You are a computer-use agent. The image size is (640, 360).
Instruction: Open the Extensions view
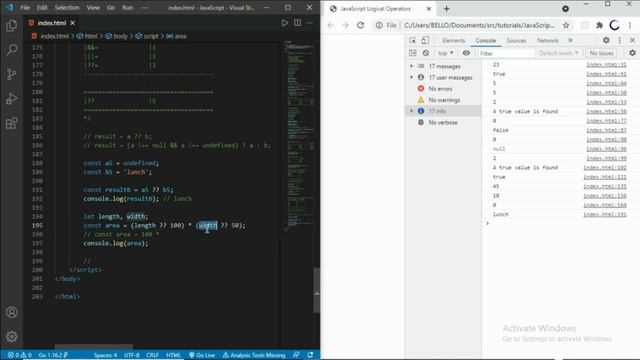point(11,123)
